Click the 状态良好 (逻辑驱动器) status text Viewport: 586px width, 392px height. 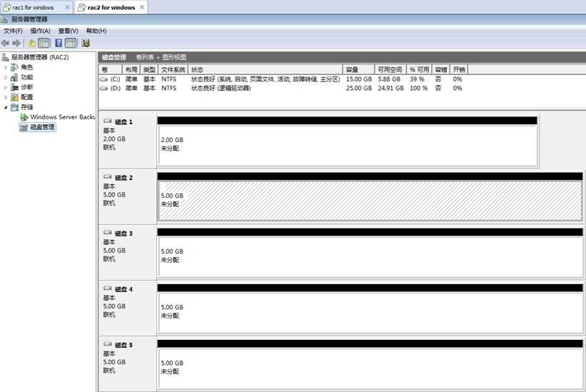click(x=221, y=89)
